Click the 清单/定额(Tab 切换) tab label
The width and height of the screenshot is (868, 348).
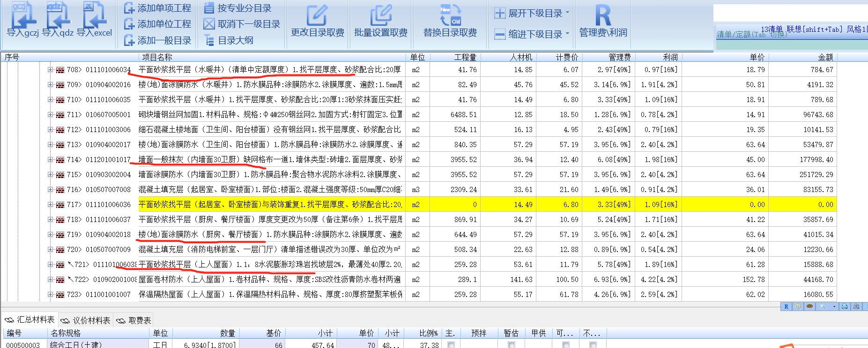752,34
